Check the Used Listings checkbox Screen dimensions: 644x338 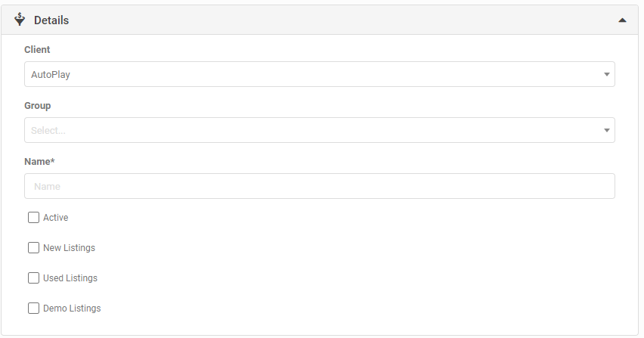click(x=33, y=278)
